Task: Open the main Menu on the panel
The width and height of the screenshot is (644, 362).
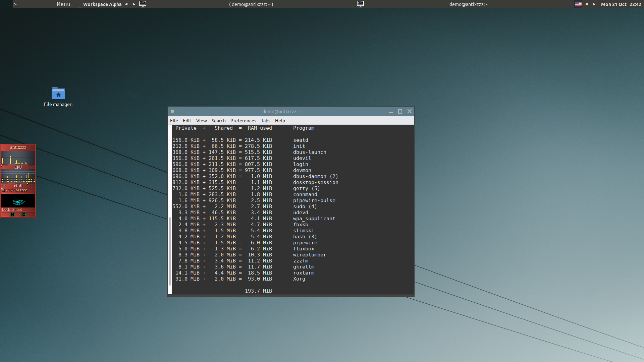Action: [63, 4]
